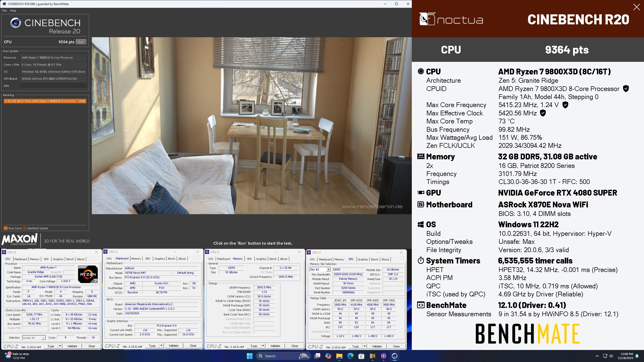Click the Ryzen 7 logo in CPU-Z
This screenshot has width=644, height=362.
88,274
